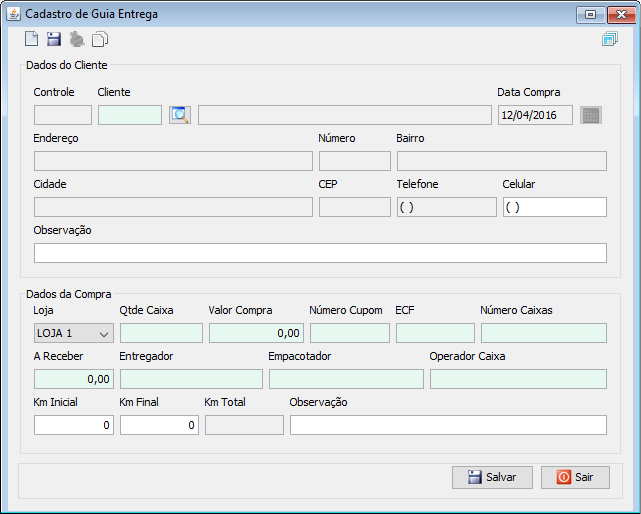Click the "Dados do Cliente" group title

click(67, 65)
